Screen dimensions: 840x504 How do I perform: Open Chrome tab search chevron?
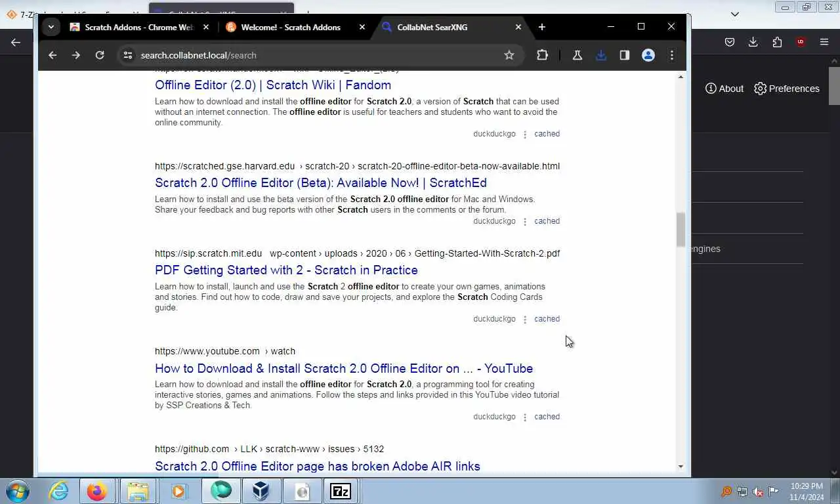pyautogui.click(x=51, y=27)
